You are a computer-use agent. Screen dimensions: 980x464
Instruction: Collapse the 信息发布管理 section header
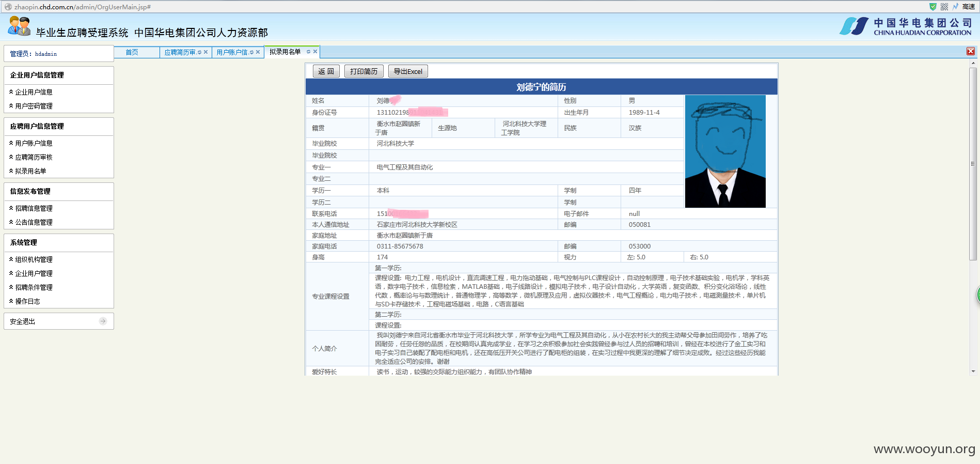59,192
